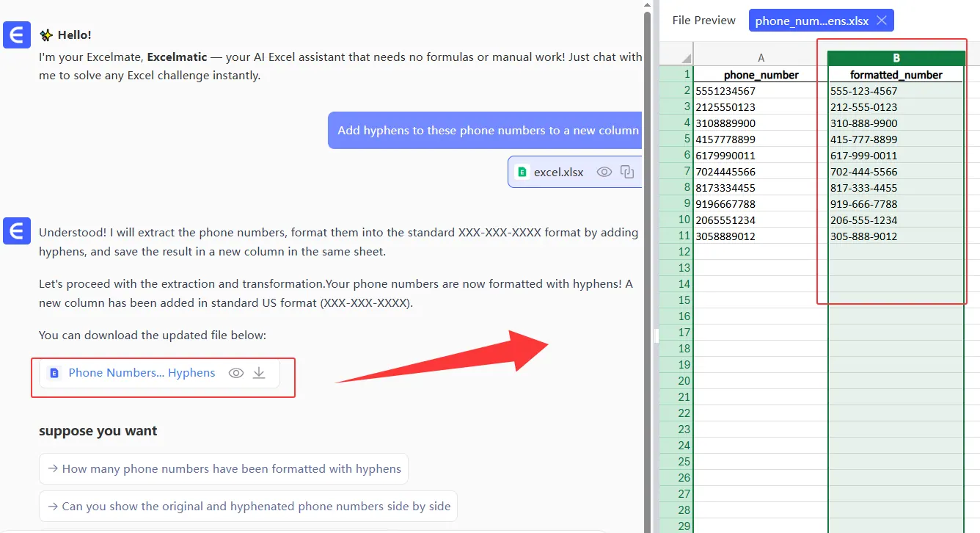Click the Excelmatic avatar beside Understood reply
The image size is (980, 533).
[17, 231]
